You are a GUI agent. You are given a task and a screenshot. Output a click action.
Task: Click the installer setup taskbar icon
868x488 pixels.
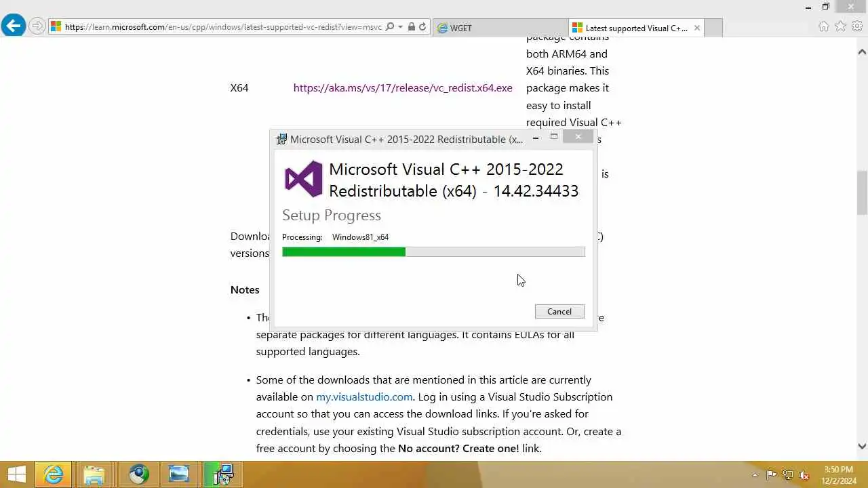(222, 474)
